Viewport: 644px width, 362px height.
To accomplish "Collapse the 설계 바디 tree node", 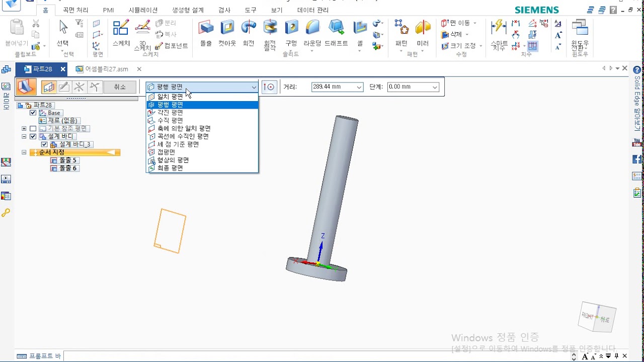I will click(24, 136).
